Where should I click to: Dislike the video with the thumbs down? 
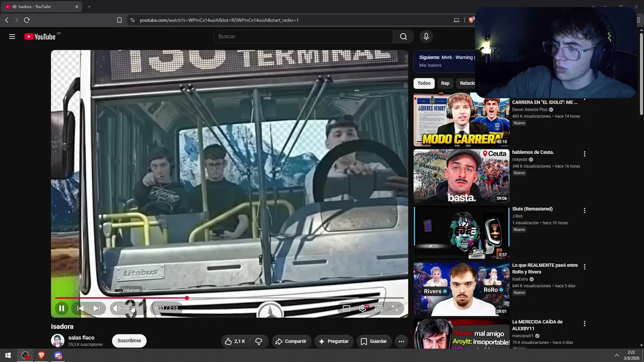(259, 341)
